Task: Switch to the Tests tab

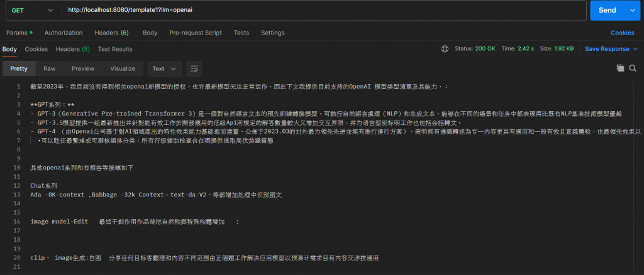Action: (x=241, y=33)
